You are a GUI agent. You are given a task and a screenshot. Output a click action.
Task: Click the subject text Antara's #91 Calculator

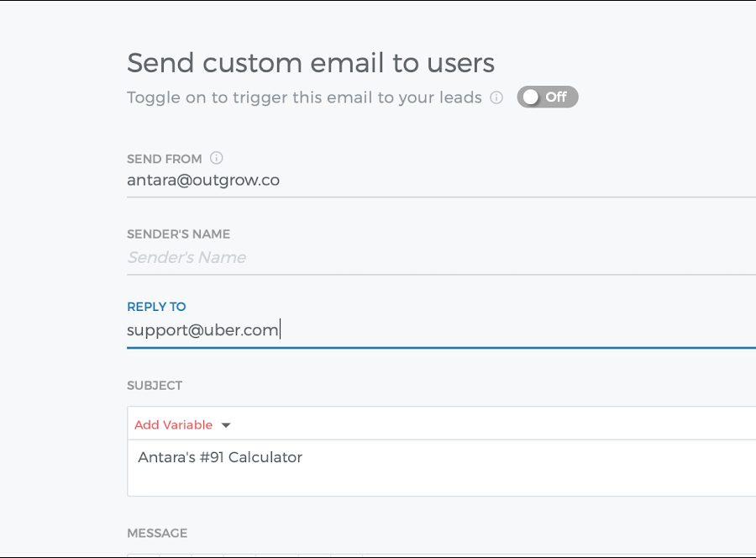[x=219, y=458]
